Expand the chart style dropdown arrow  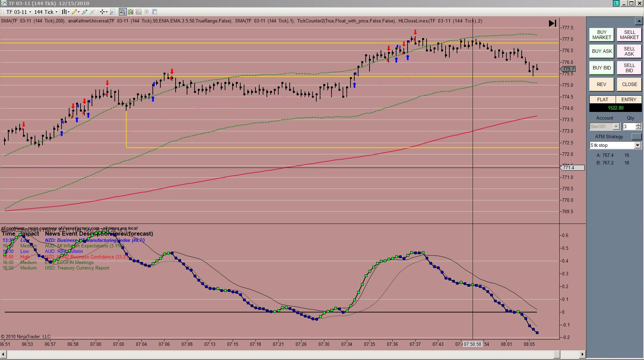click(x=68, y=12)
